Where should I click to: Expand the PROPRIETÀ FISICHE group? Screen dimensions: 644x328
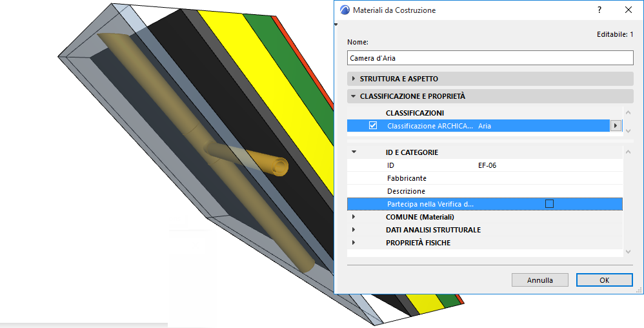[354, 243]
